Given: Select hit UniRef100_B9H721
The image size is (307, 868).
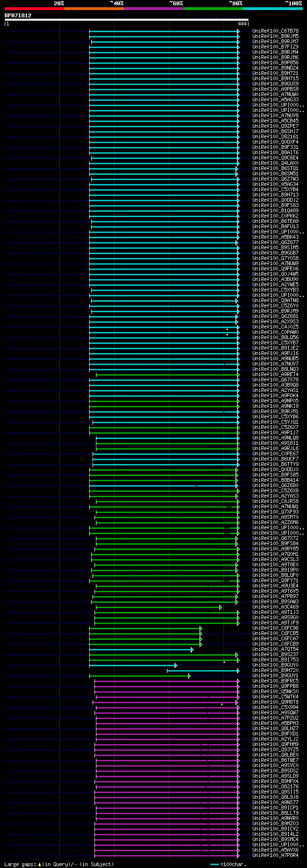Looking at the screenshot, I should [x=275, y=73].
